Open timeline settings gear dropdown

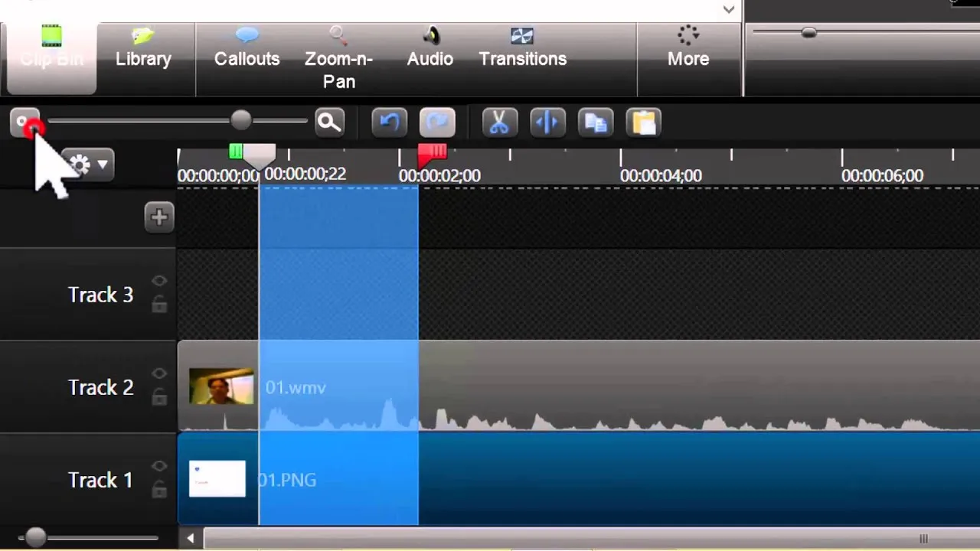tap(89, 165)
